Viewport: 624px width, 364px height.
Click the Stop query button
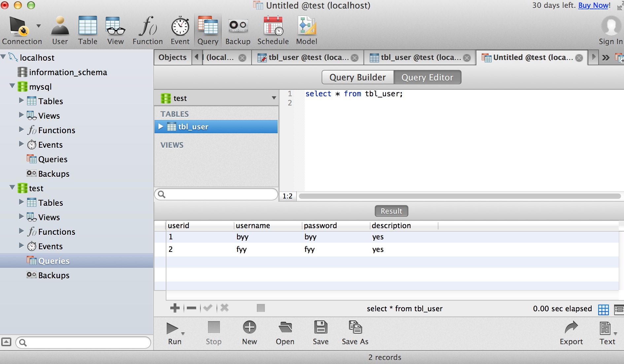[214, 333]
